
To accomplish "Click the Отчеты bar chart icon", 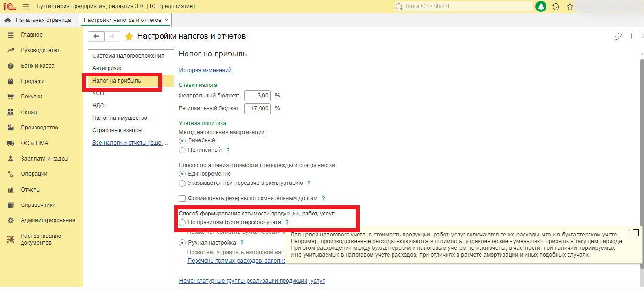I will (11, 190).
